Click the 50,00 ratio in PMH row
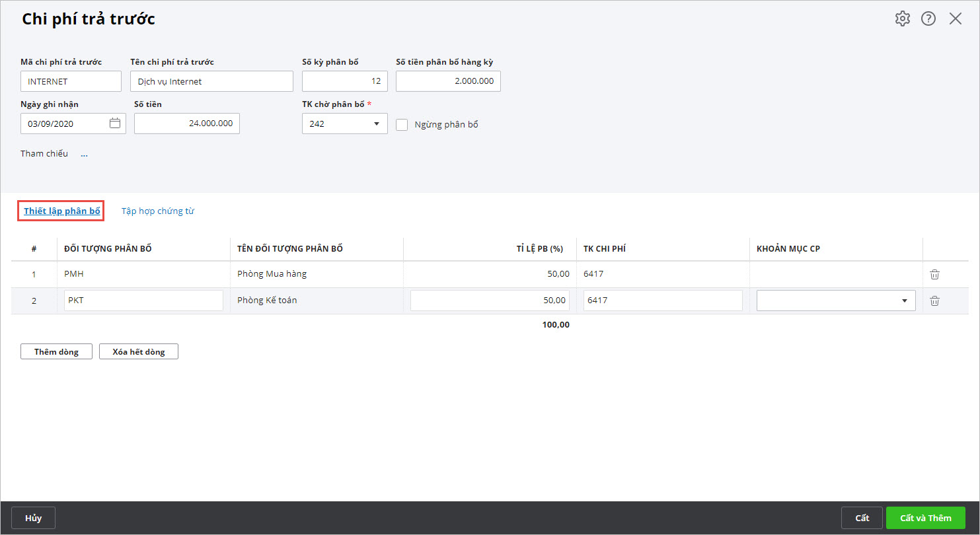 [490, 274]
